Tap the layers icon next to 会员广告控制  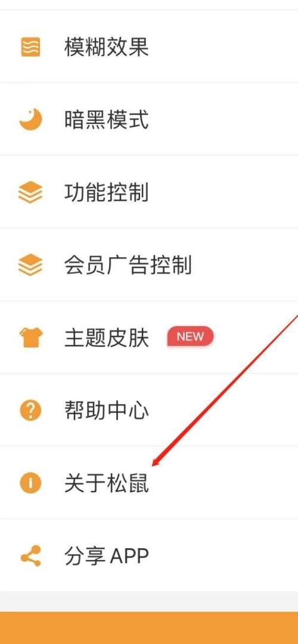coord(30,265)
